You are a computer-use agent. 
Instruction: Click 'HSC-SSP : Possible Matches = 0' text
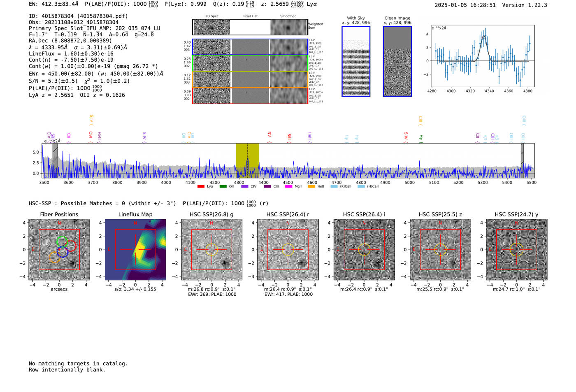point(77,203)
